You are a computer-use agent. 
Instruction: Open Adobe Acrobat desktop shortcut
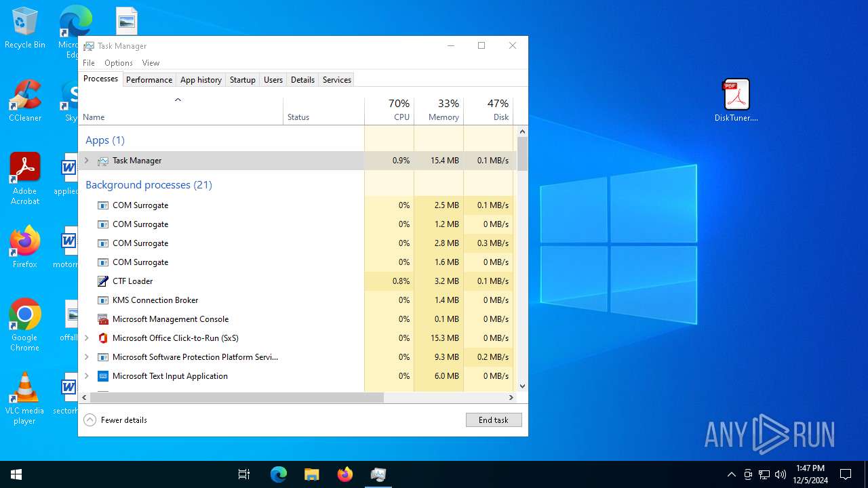25,178
